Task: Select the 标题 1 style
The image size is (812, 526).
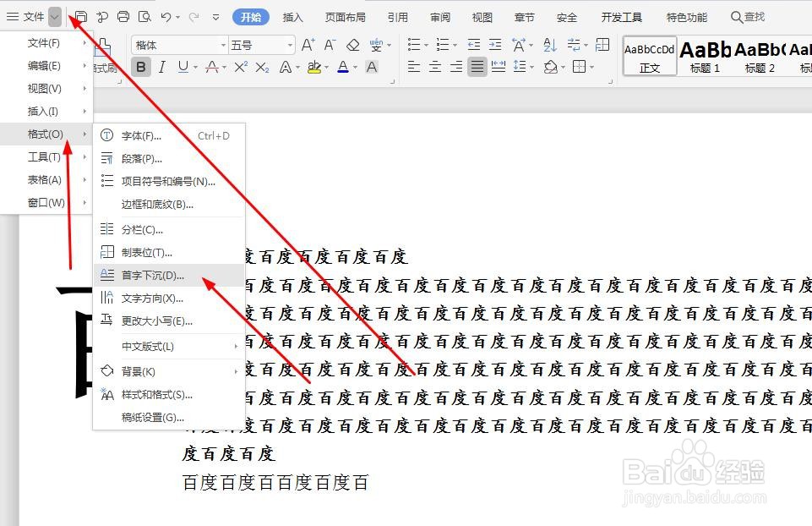Action: coord(705,56)
